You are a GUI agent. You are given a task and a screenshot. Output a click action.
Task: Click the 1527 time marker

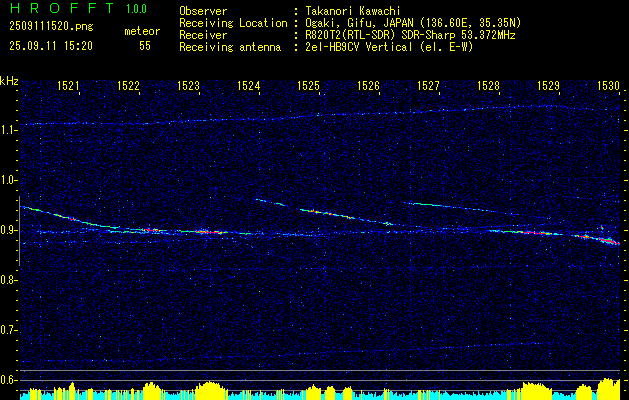click(x=428, y=85)
